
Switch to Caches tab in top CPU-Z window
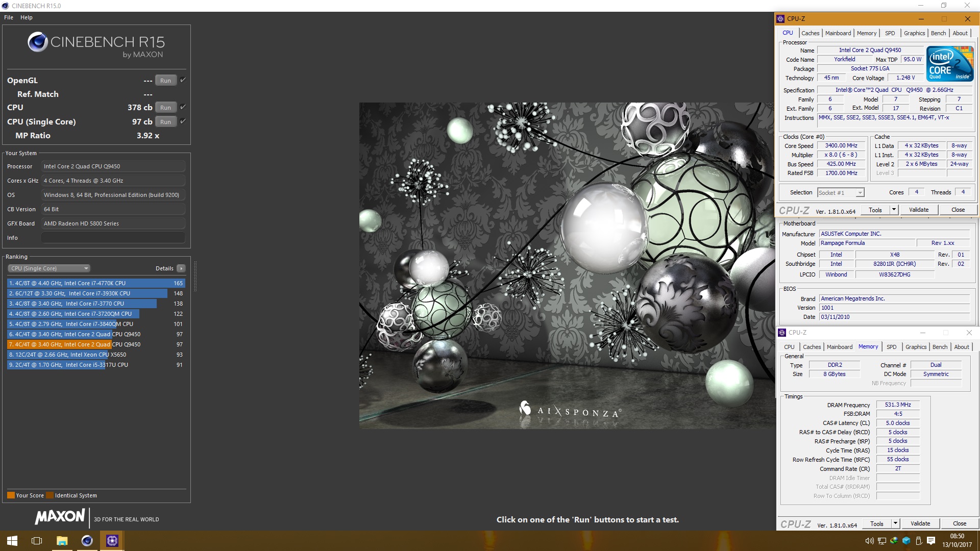tap(810, 33)
